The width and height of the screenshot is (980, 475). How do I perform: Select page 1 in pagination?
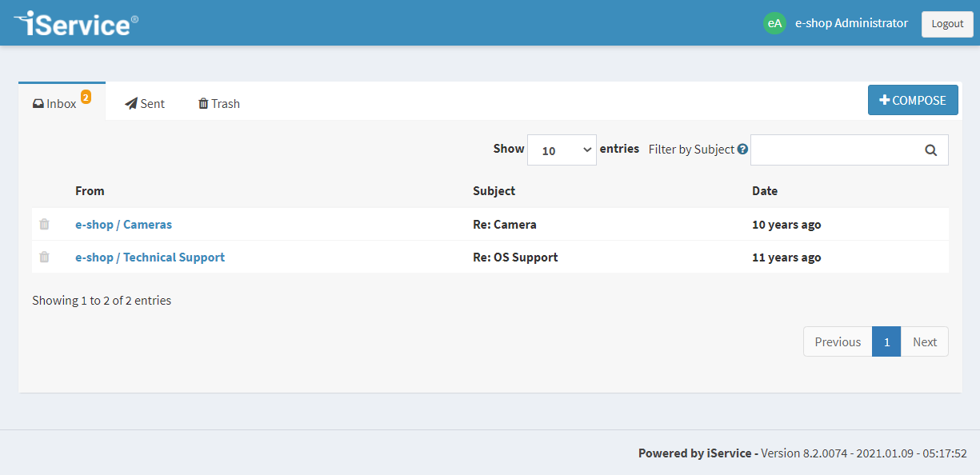click(886, 341)
